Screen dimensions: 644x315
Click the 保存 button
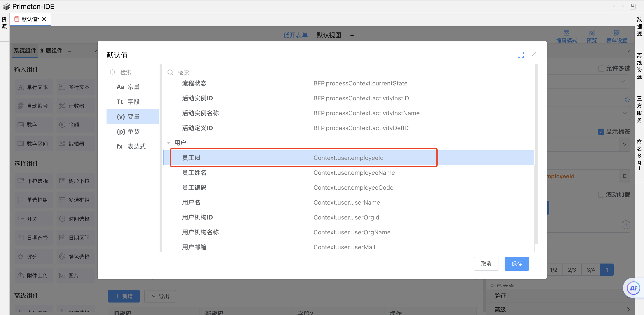516,264
